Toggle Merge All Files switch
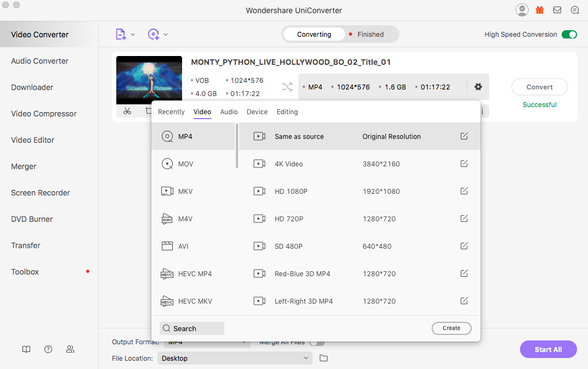The height and width of the screenshot is (369, 588). click(316, 343)
